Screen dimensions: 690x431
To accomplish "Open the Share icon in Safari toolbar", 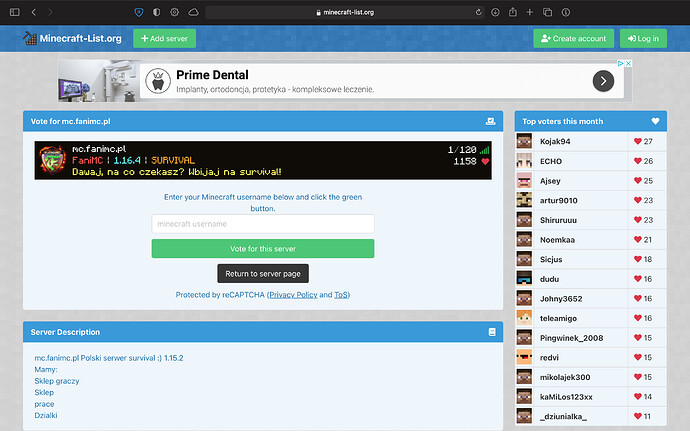I will pos(513,12).
